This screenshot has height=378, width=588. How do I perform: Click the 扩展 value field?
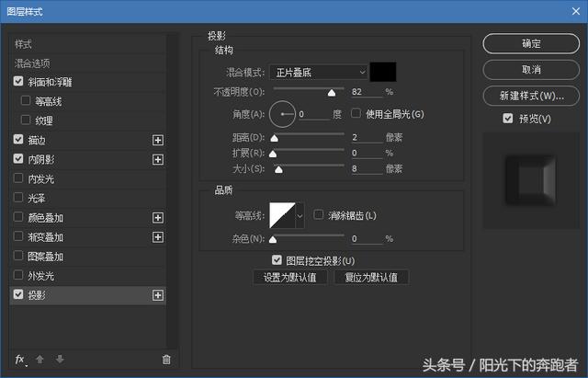367,154
